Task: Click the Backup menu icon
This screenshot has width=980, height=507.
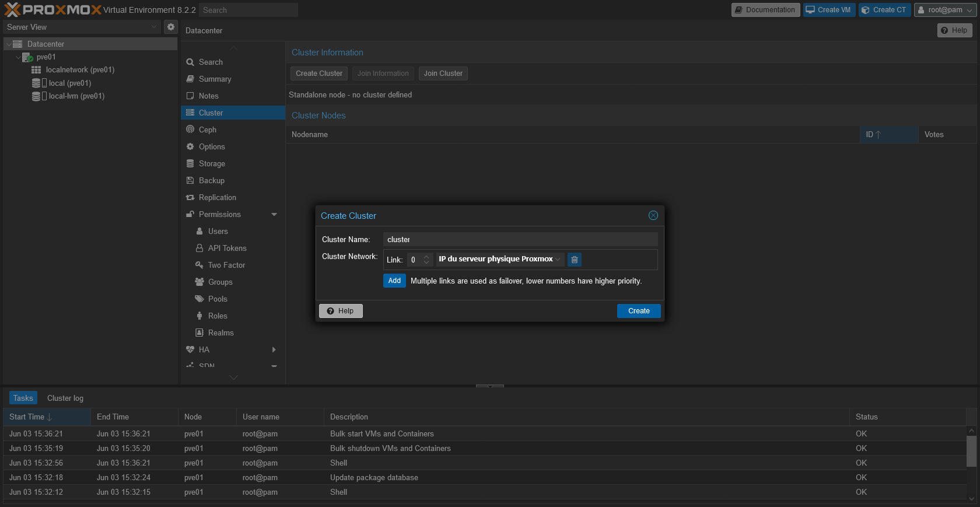Action: (190, 180)
